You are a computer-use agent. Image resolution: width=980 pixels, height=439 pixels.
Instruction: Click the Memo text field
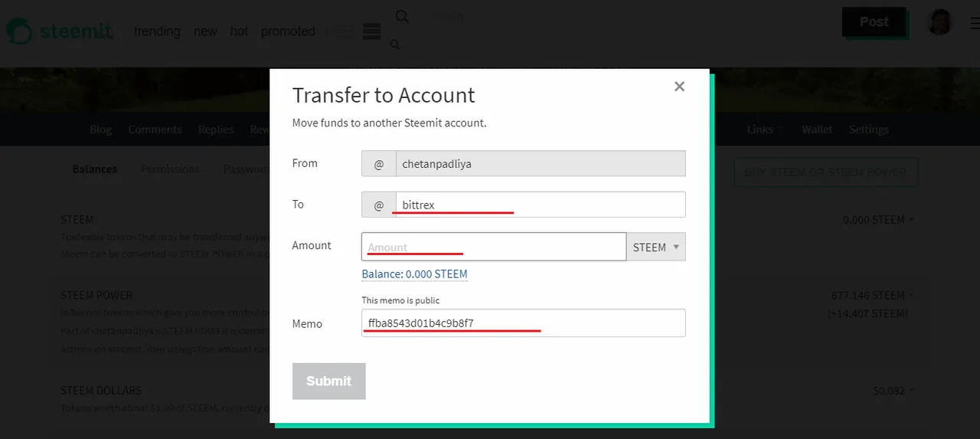point(524,323)
